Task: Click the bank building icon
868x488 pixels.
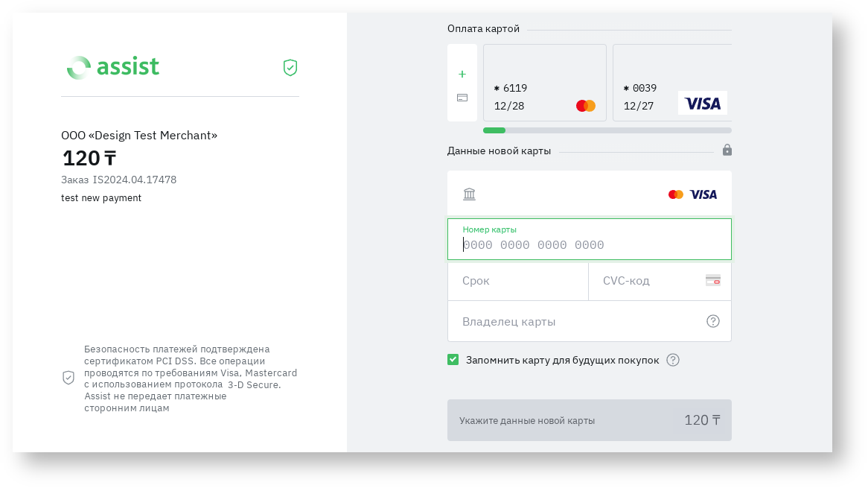Action: 469,194
